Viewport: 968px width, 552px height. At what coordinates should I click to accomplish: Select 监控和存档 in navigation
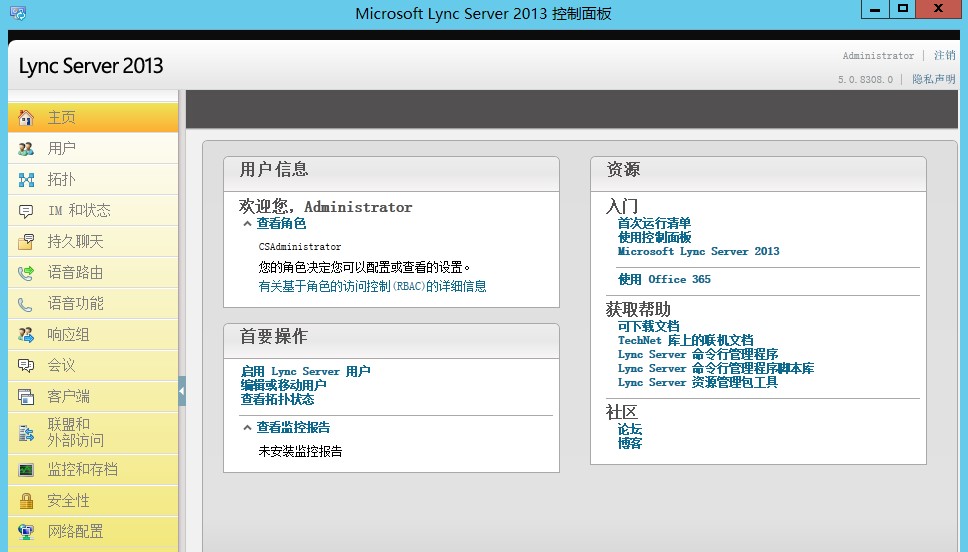(93, 470)
